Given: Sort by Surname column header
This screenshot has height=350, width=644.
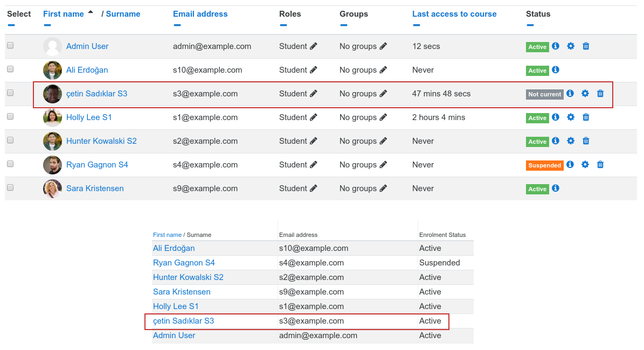Looking at the screenshot, I should tap(123, 14).
